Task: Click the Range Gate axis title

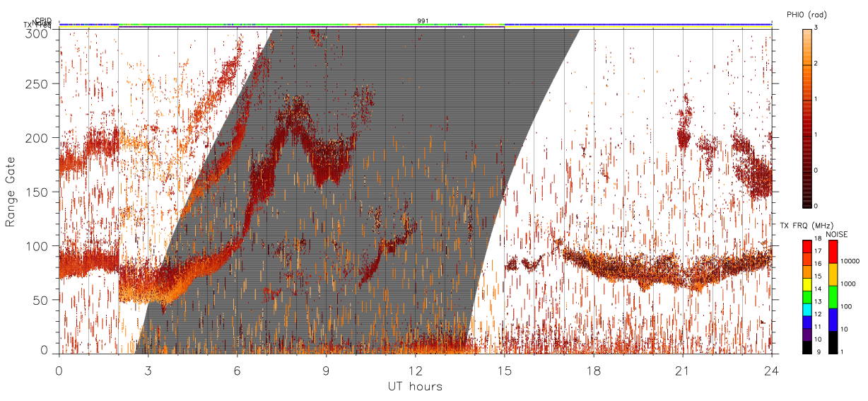Action: click(x=11, y=193)
